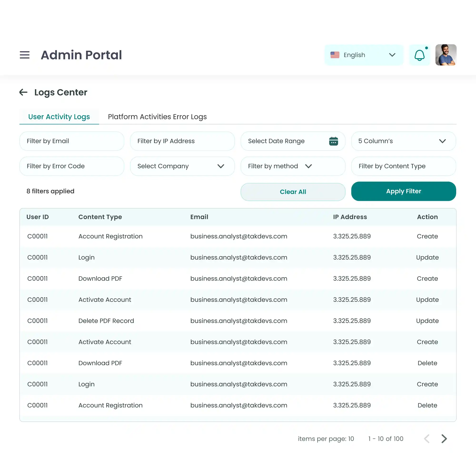Click the previous page arrow
Viewport: 476px width, 476px height.
coord(427,439)
